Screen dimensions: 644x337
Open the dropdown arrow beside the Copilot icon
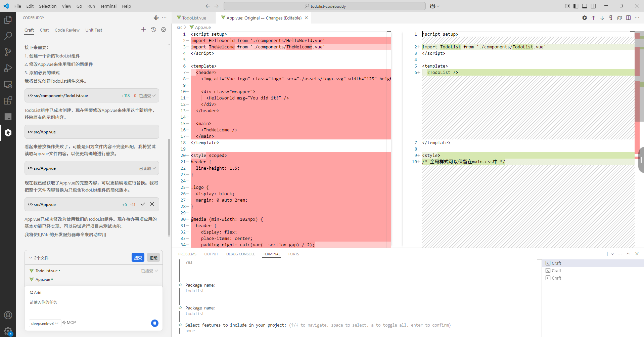(438, 6)
